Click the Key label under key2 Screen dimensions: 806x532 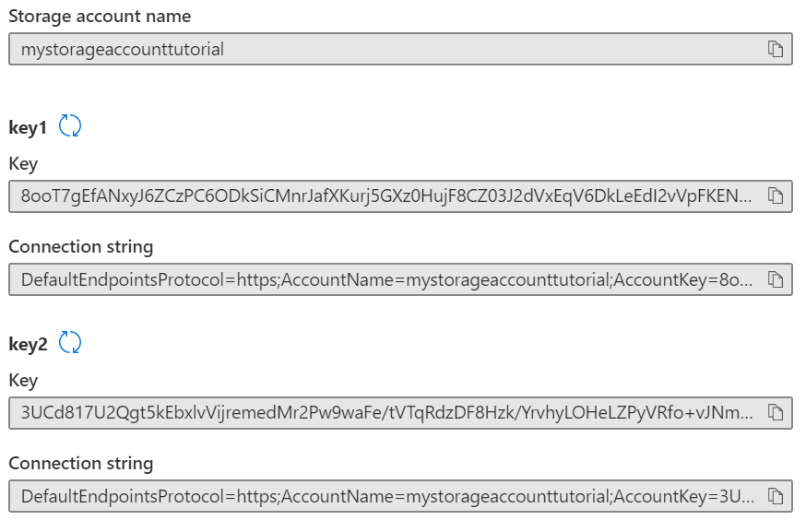[24, 379]
